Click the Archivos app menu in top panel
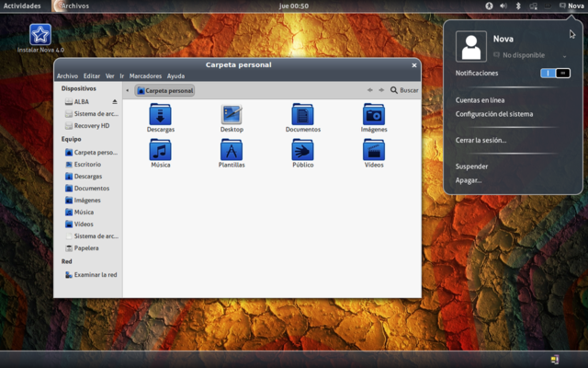This screenshot has height=368, width=588. [x=71, y=6]
